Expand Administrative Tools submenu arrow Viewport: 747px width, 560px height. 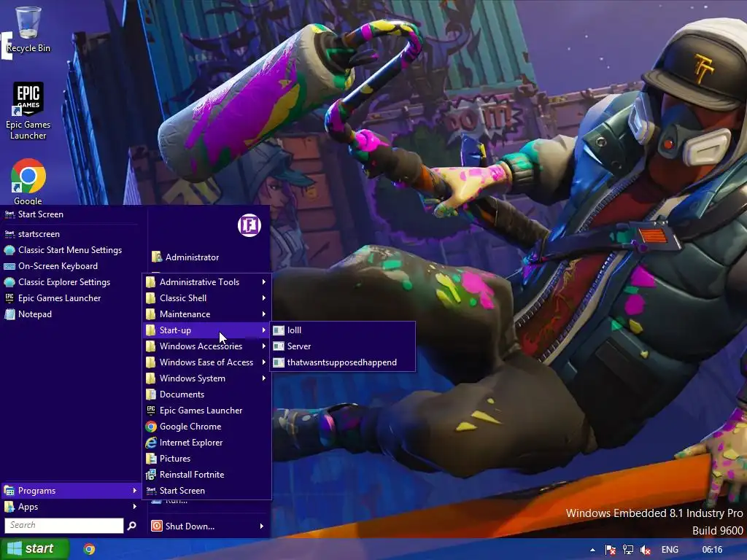point(263,282)
